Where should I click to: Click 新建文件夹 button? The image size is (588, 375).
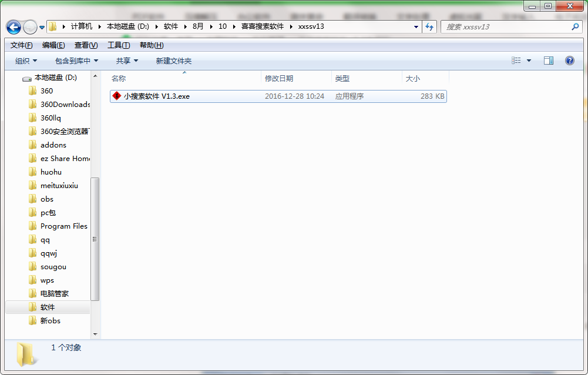point(174,61)
